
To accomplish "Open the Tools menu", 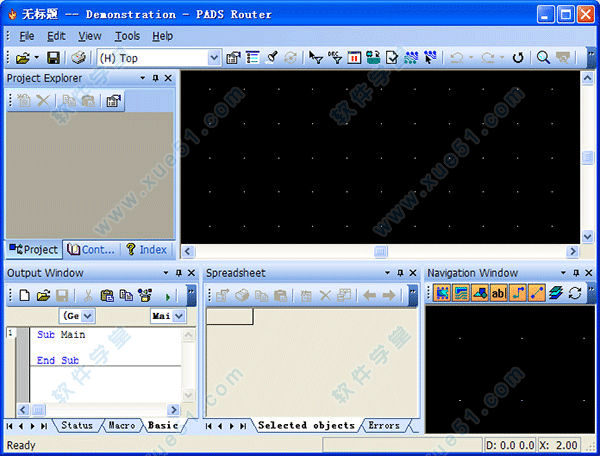I will [x=127, y=36].
